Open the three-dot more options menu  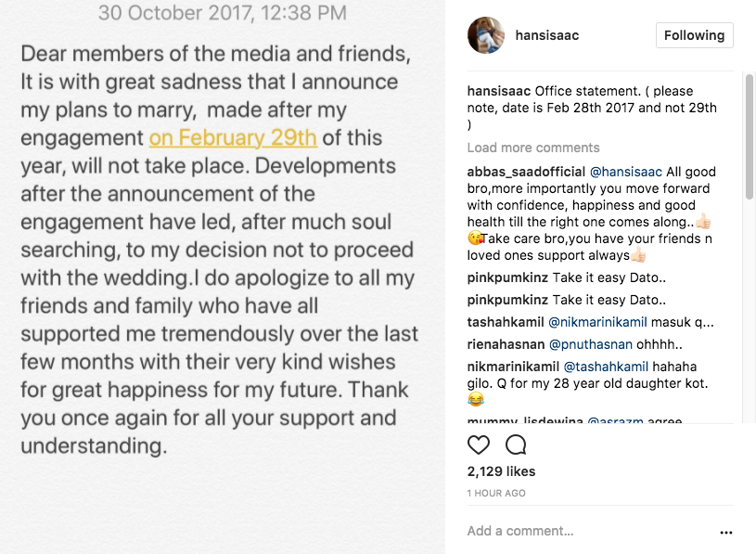pos(726,533)
